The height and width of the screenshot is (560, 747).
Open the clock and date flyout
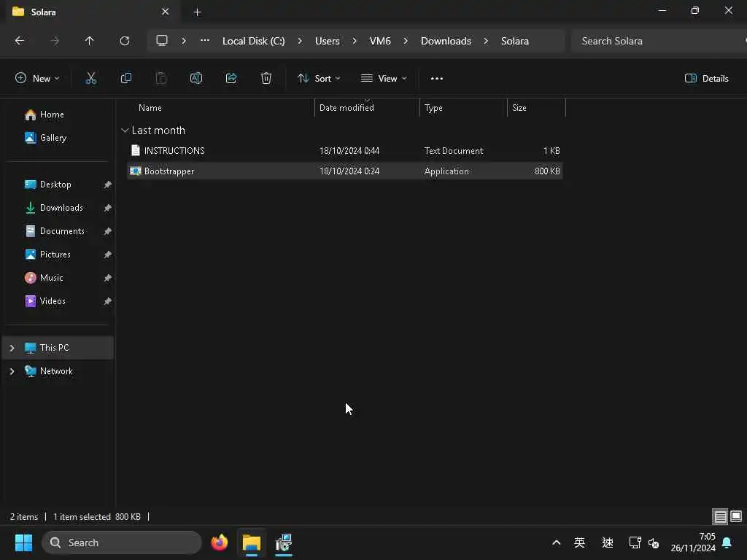(x=693, y=542)
